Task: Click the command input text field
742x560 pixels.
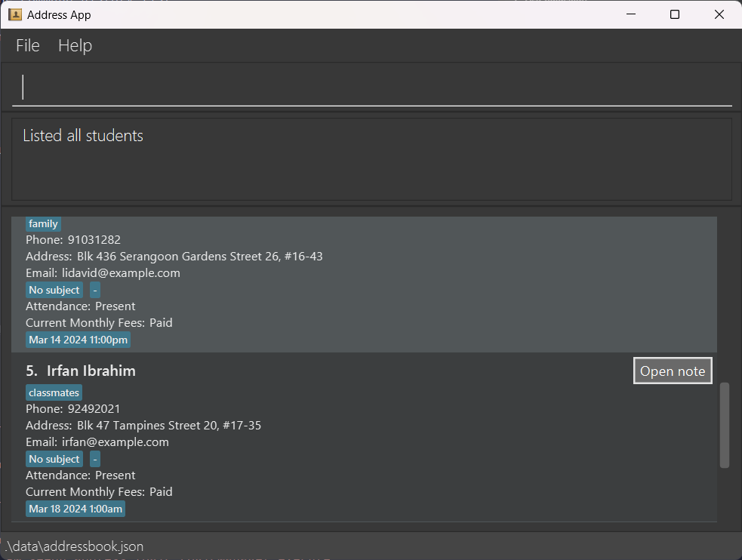Action: pos(371,88)
